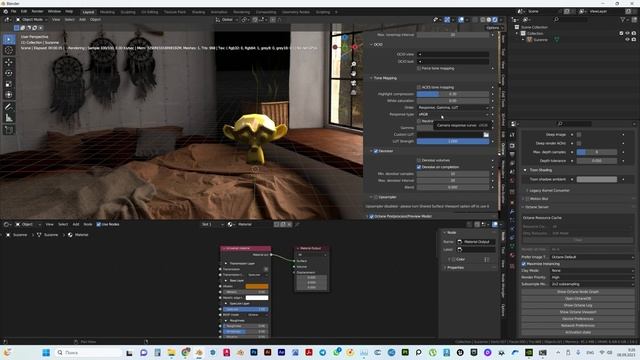
Task: Click the Suzanne object icon in outliner
Action: [529, 40]
